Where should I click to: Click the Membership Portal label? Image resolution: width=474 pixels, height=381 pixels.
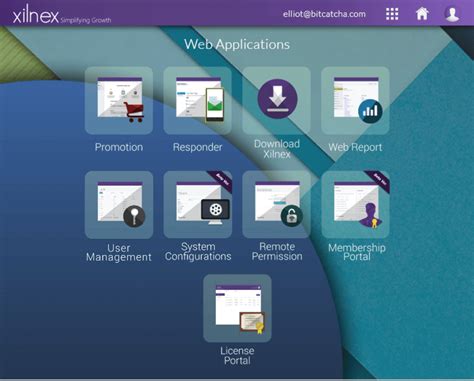pos(357,252)
